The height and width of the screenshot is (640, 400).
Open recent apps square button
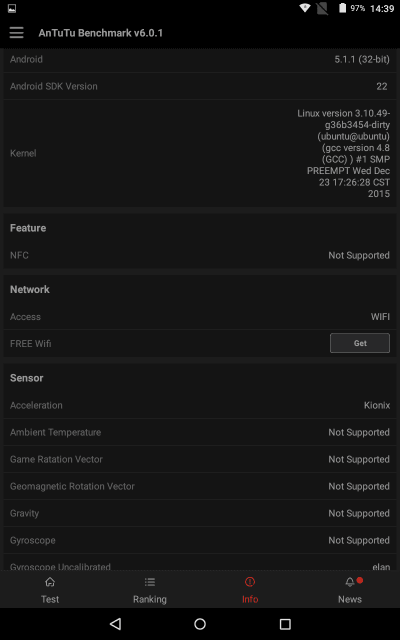point(285,624)
